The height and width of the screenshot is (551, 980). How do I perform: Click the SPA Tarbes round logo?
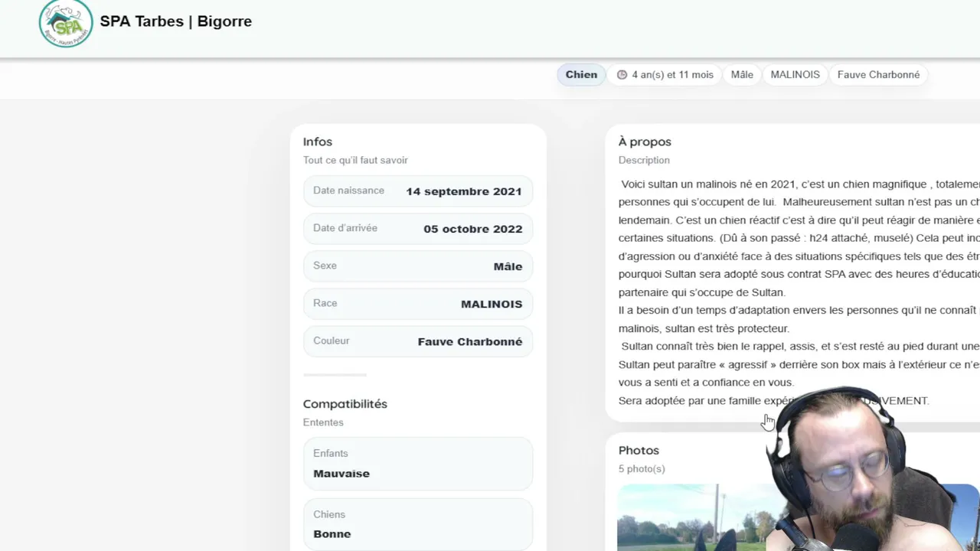[66, 23]
